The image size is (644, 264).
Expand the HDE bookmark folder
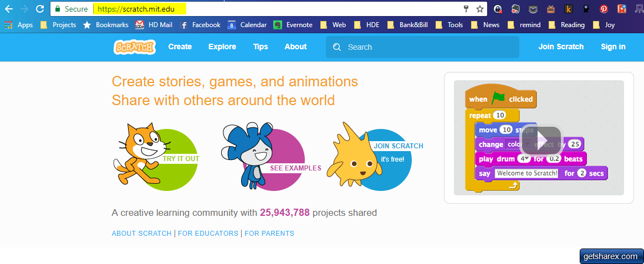pyautogui.click(x=367, y=25)
